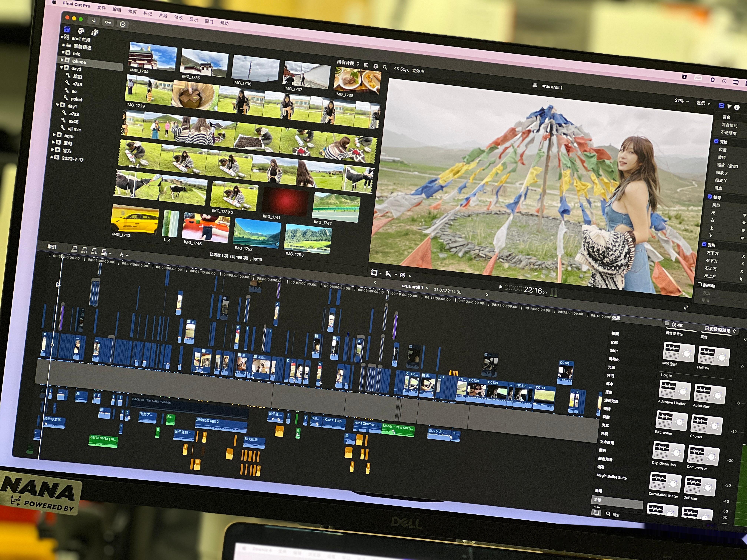Open the keyword editor key button
The width and height of the screenshot is (747, 560).
click(108, 22)
